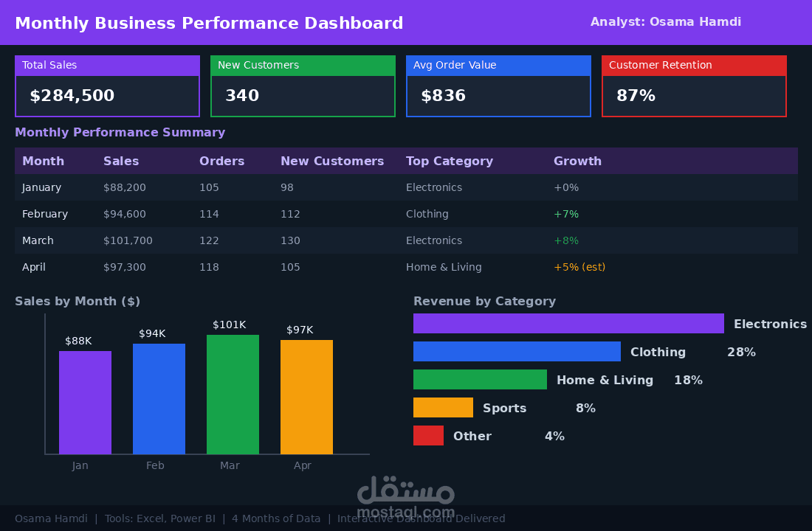The width and height of the screenshot is (812, 531).
Task: Click the Monthly Business Performance Dashboard title
Action: (209, 24)
